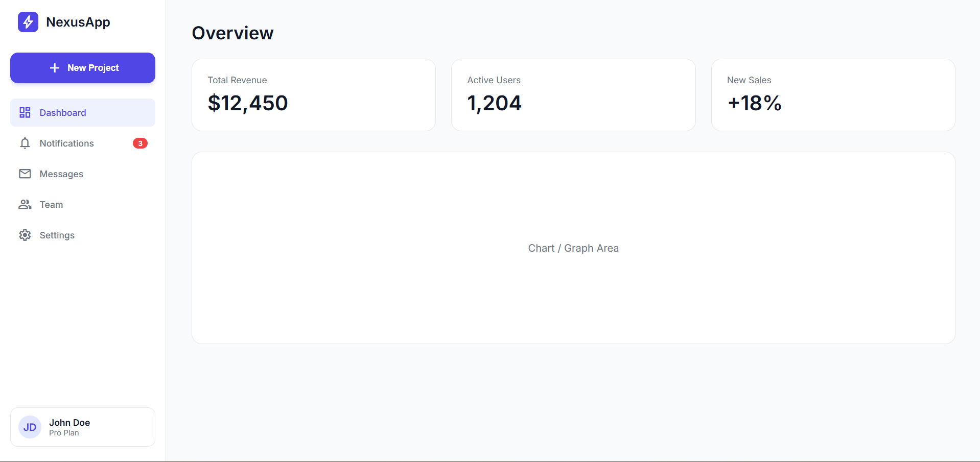Select the Total Revenue card
The image size is (980, 462).
point(313,95)
